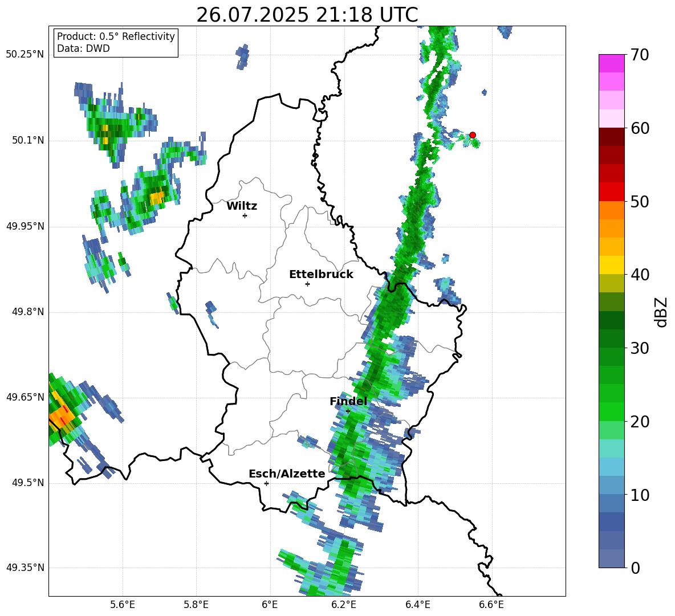
Task: Pick the bright green colorbar segment at 20
Action: [611, 411]
